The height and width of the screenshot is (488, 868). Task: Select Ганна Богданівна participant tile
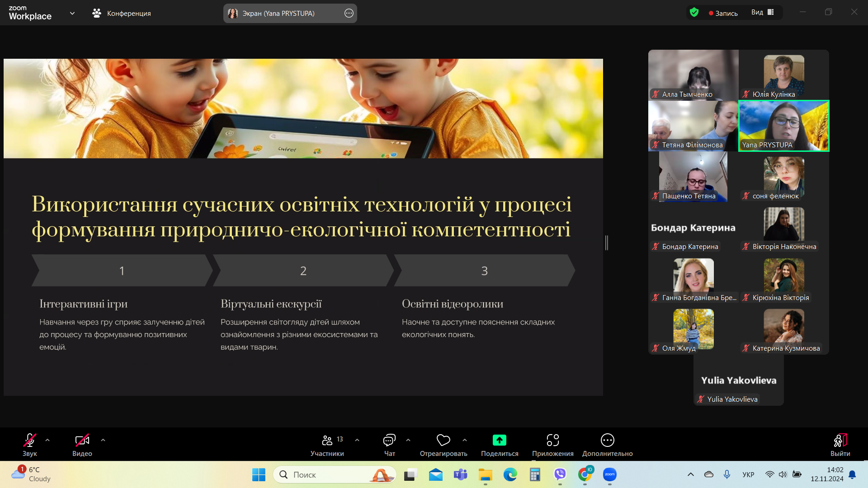click(x=693, y=278)
